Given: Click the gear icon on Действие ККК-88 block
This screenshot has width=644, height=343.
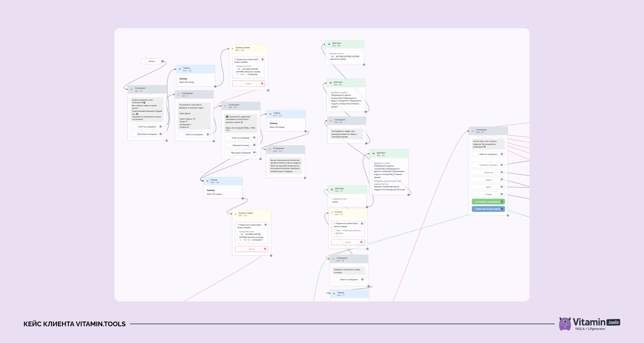Looking at the screenshot, I should (329, 44).
